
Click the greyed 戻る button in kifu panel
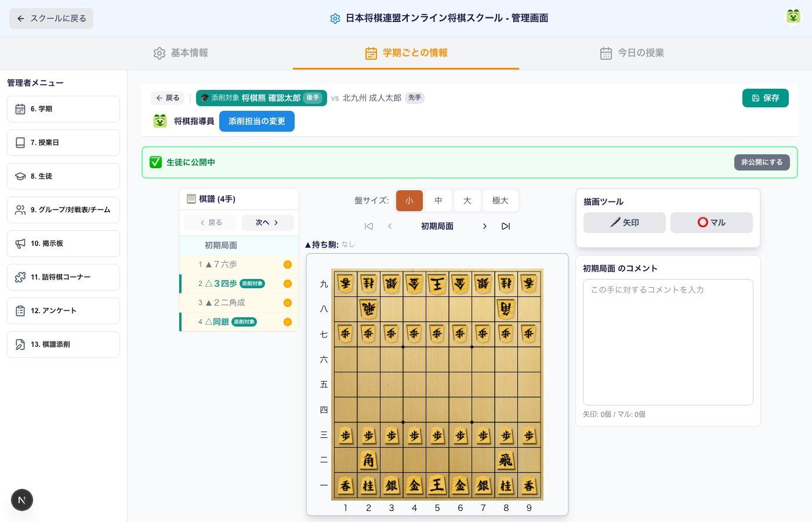(211, 223)
